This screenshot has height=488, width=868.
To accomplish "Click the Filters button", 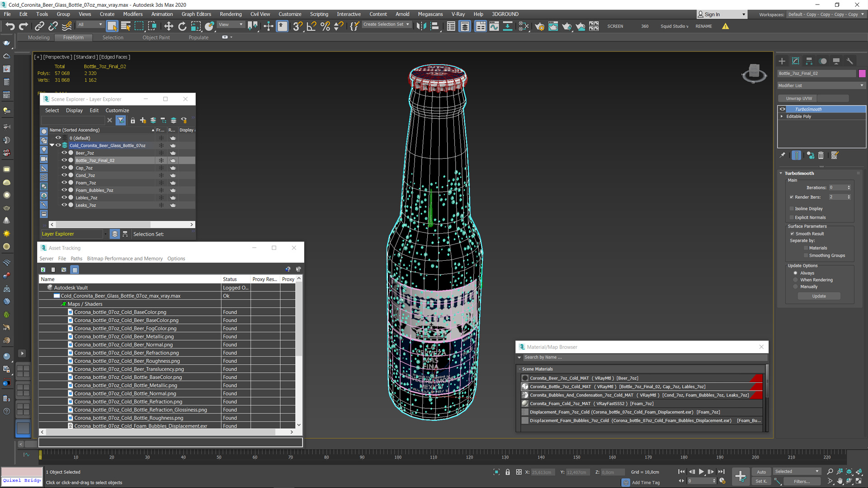I will [x=802, y=481].
